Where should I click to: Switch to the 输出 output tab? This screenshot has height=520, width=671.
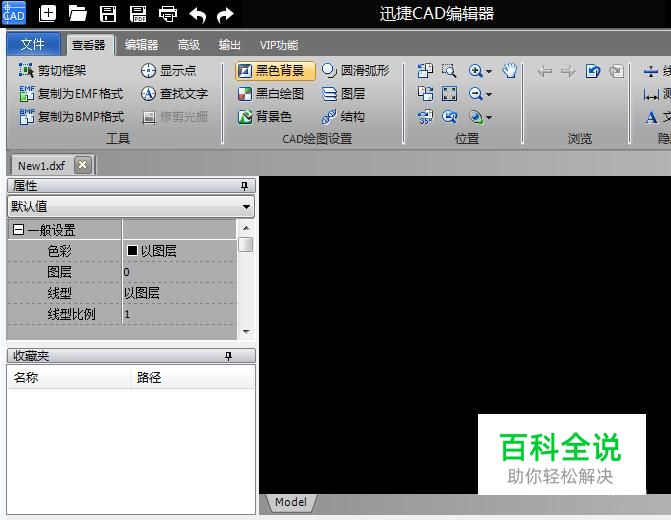click(229, 45)
